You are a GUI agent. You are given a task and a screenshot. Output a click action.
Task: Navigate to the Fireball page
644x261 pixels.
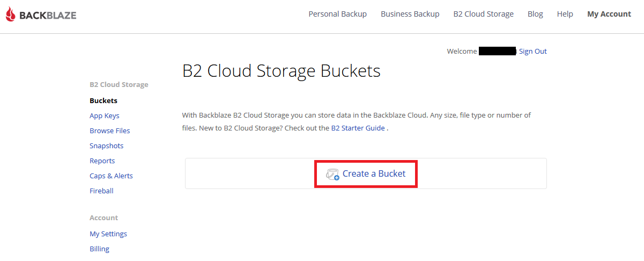[101, 191]
